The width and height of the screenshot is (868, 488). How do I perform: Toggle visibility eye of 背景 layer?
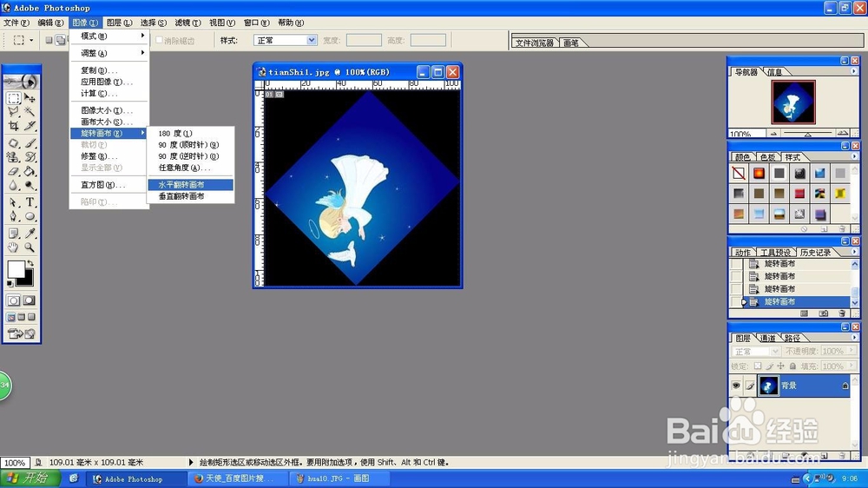tap(736, 386)
